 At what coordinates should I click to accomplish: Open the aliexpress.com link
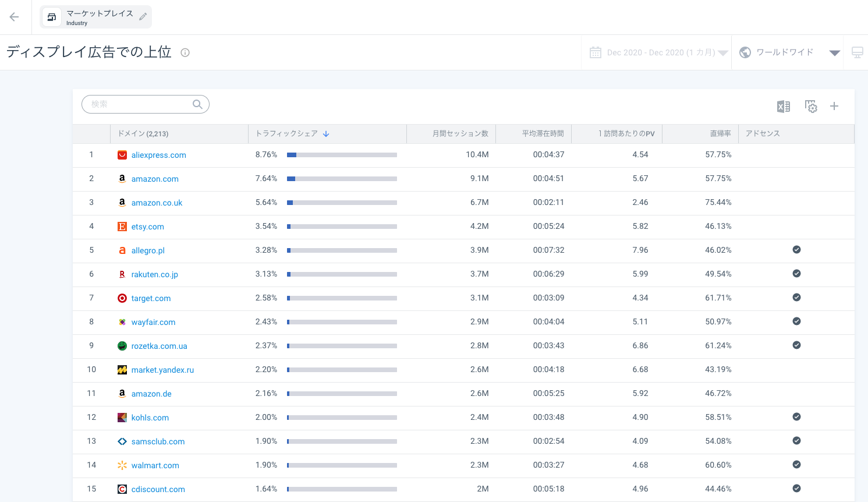(159, 155)
